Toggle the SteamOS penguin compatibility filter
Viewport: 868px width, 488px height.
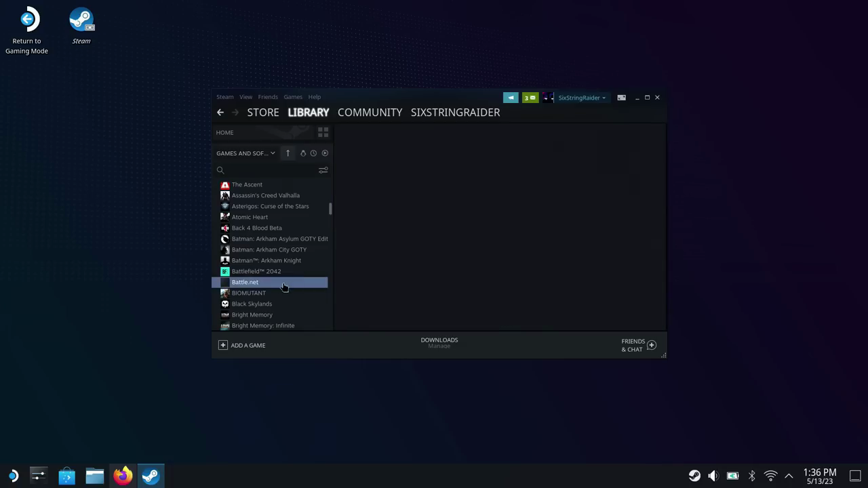303,153
